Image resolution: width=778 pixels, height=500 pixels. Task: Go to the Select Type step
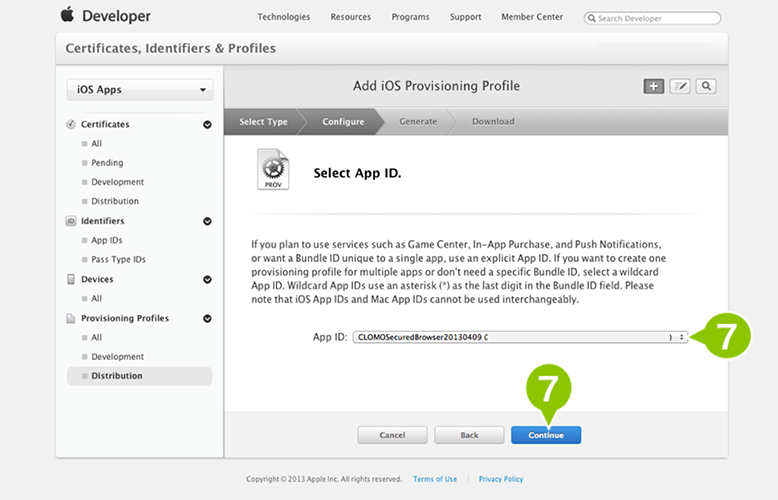(263, 122)
